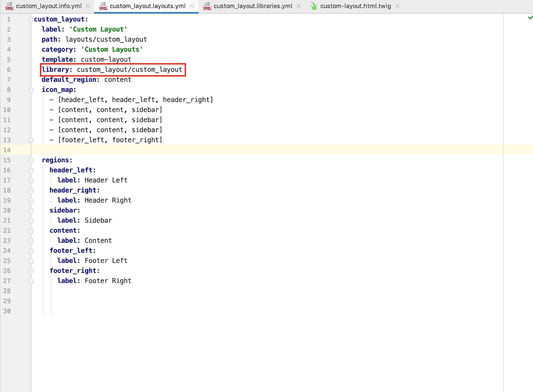The width and height of the screenshot is (533, 392).
Task: Fold the header_left region block
Action: coord(31,171)
